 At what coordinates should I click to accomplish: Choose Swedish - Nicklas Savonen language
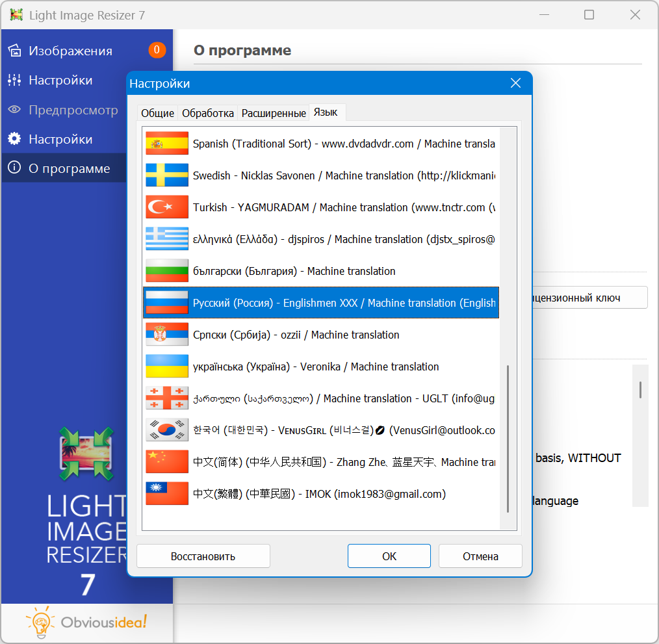pyautogui.click(x=321, y=175)
